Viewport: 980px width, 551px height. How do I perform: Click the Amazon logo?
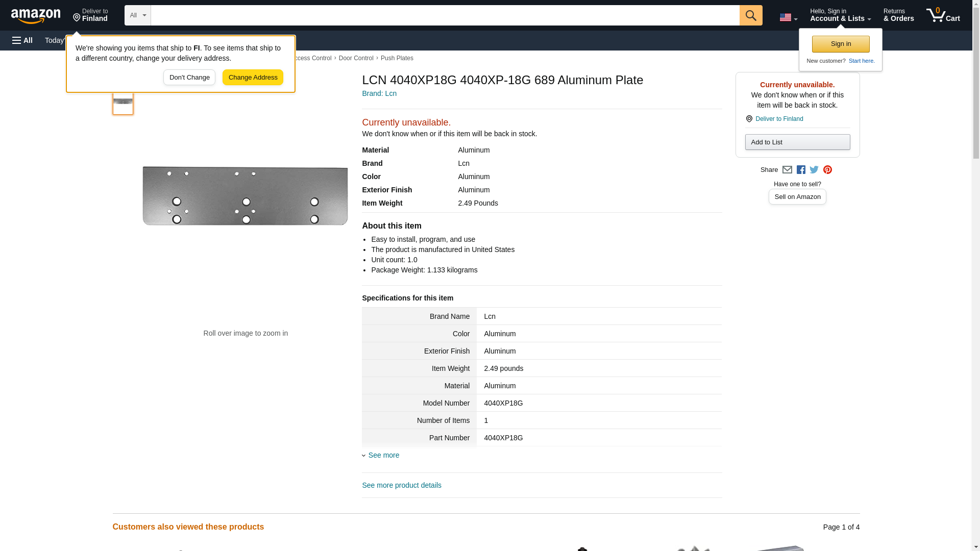(36, 16)
